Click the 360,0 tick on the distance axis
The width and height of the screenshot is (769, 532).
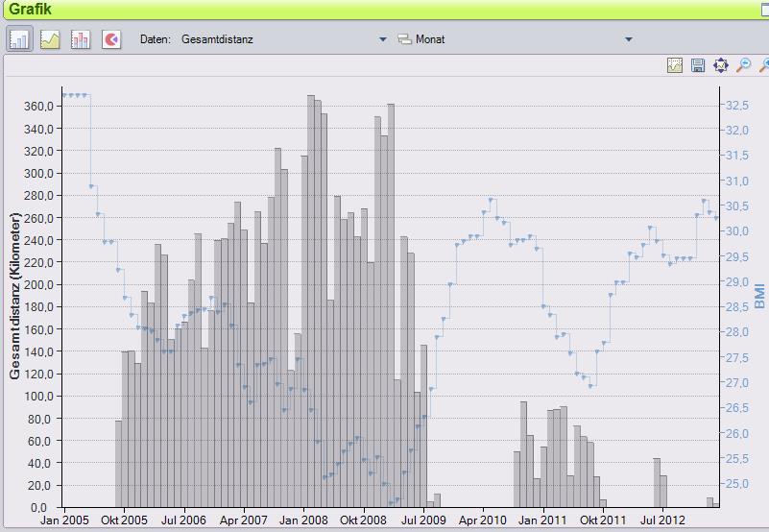pyautogui.click(x=38, y=106)
